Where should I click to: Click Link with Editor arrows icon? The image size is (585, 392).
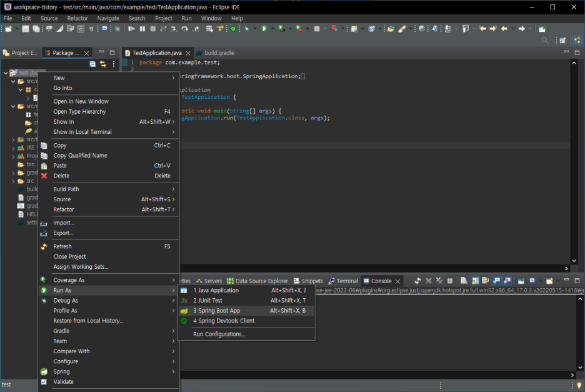coord(103,64)
